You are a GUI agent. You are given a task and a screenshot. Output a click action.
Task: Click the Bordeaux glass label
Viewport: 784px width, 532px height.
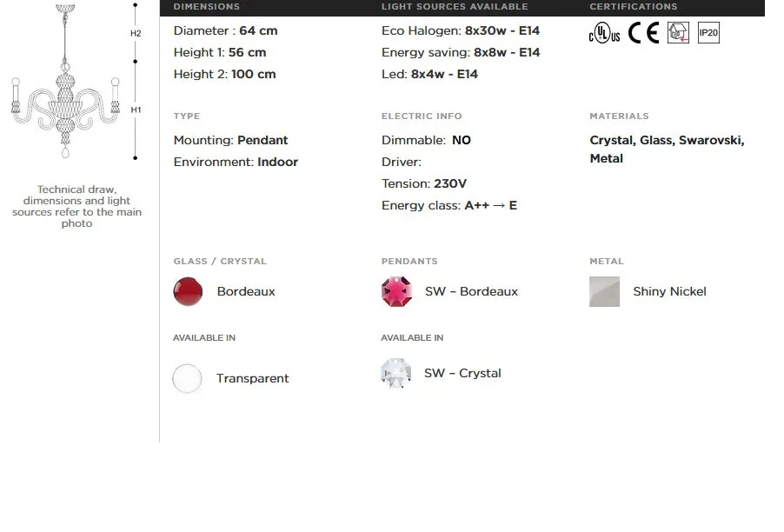click(246, 291)
